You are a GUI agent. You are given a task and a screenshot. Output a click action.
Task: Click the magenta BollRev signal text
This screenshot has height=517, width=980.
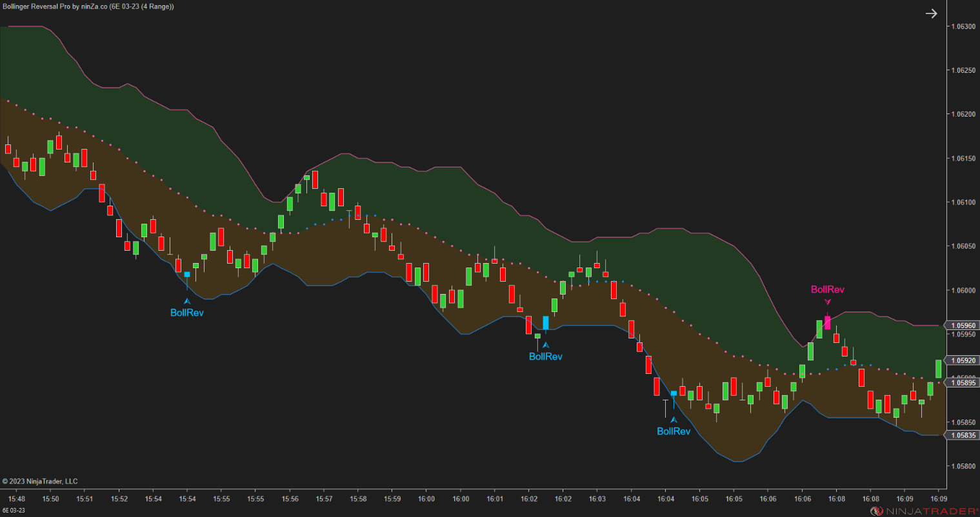point(826,289)
